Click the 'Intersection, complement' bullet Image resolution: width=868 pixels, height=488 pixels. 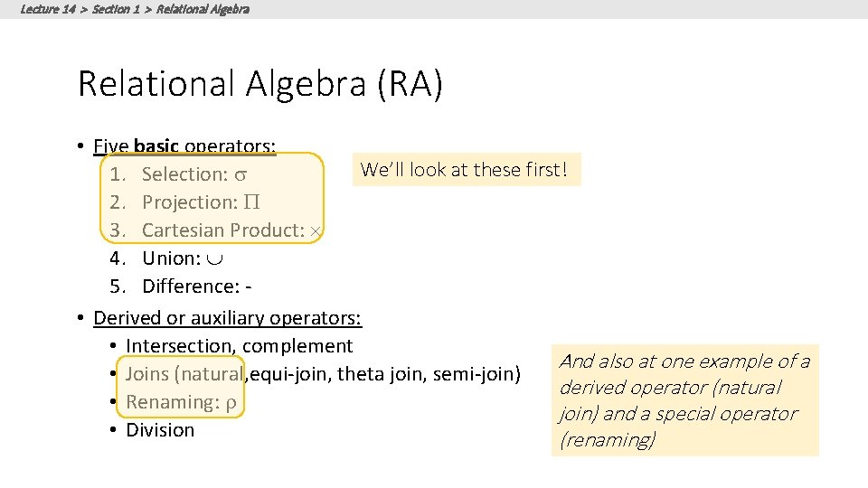[239, 346]
